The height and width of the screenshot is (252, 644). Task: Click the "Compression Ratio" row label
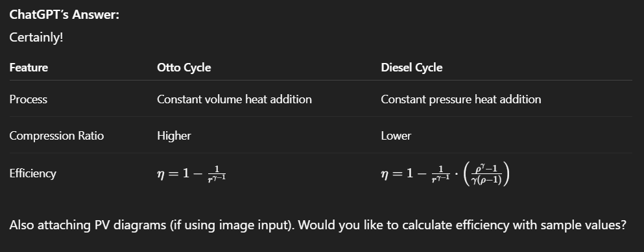[56, 136]
